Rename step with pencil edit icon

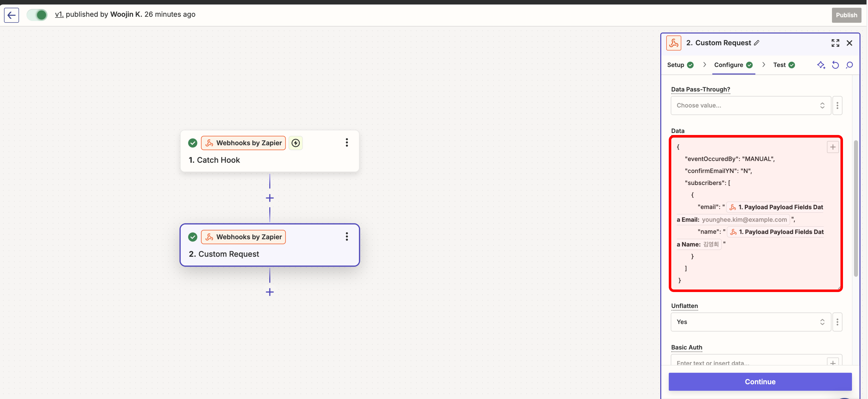[757, 43]
